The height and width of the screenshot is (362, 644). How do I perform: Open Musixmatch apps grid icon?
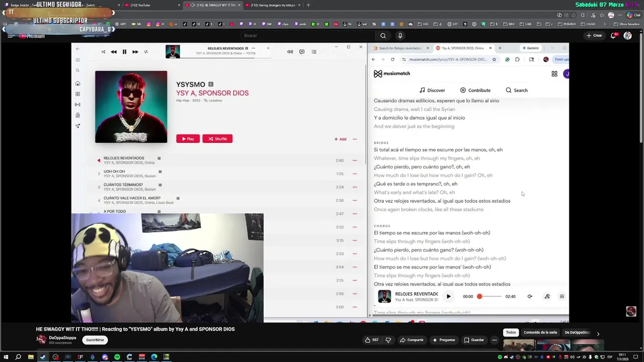(x=554, y=74)
